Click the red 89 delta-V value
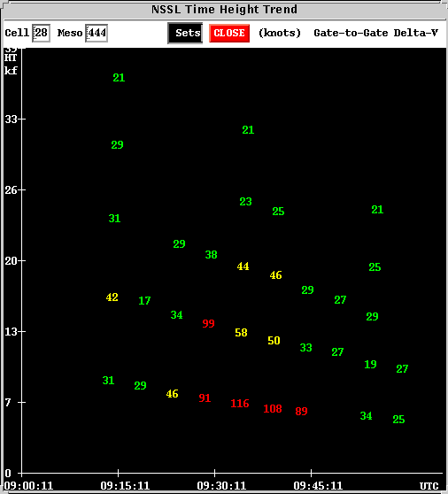The height and width of the screenshot is (494, 448). point(302,411)
